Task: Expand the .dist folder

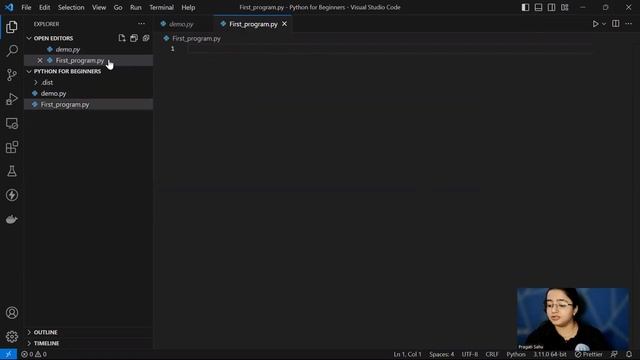Action: click(x=47, y=82)
